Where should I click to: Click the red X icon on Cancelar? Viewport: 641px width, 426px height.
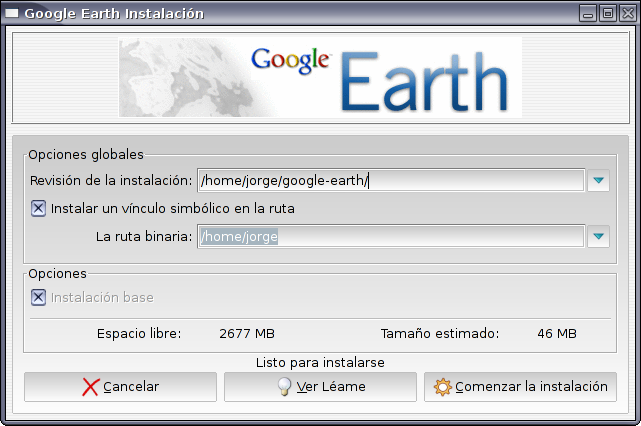91,387
